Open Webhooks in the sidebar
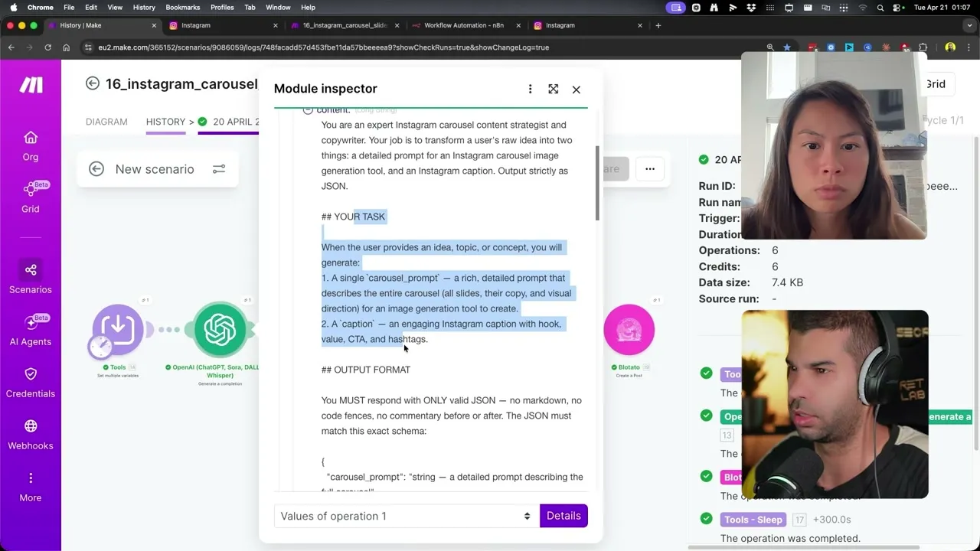The height and width of the screenshot is (551, 980). (x=31, y=434)
